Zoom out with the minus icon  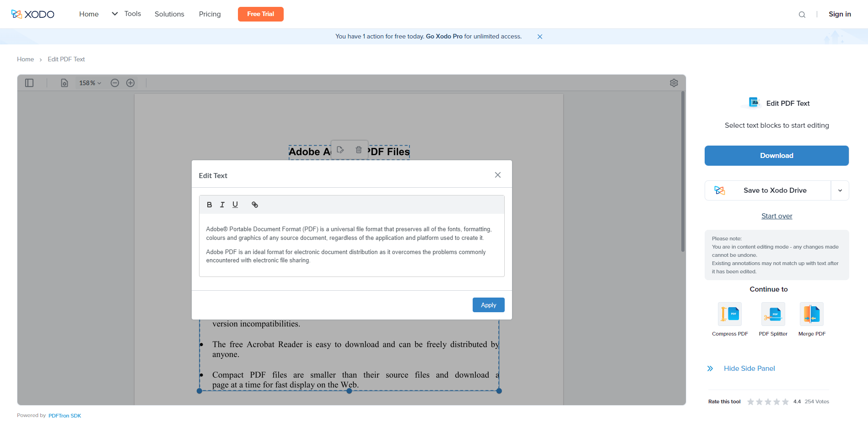pos(115,83)
